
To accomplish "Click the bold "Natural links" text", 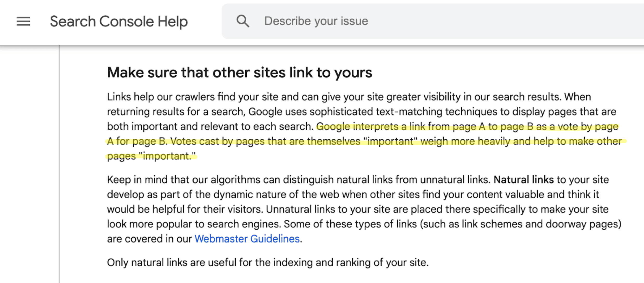I will [x=524, y=180].
